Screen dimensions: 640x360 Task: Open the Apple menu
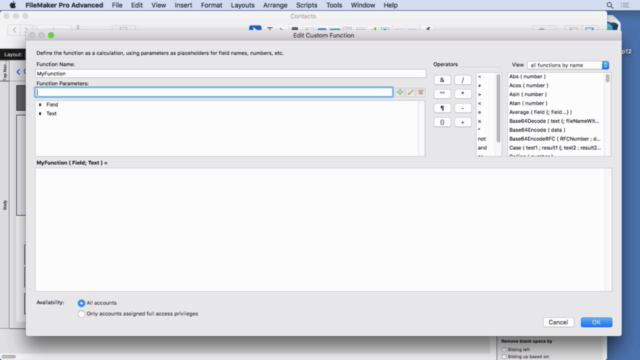[13, 5]
